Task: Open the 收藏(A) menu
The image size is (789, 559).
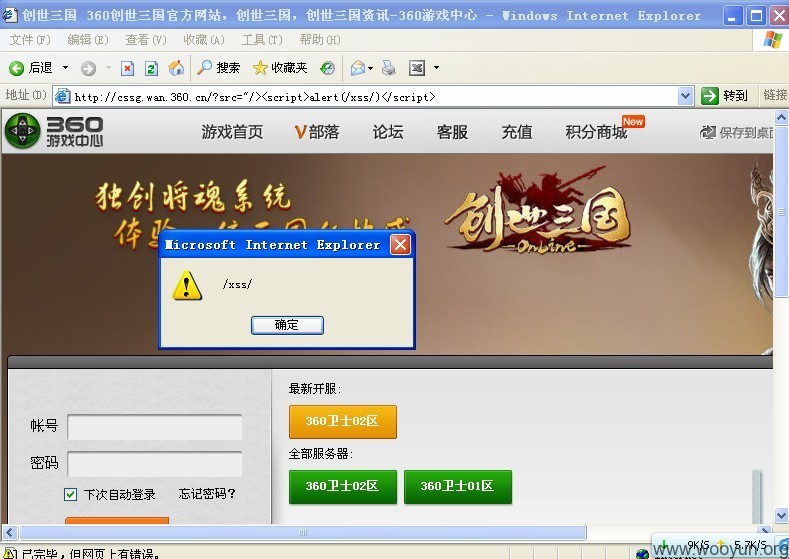Action: pyautogui.click(x=204, y=39)
